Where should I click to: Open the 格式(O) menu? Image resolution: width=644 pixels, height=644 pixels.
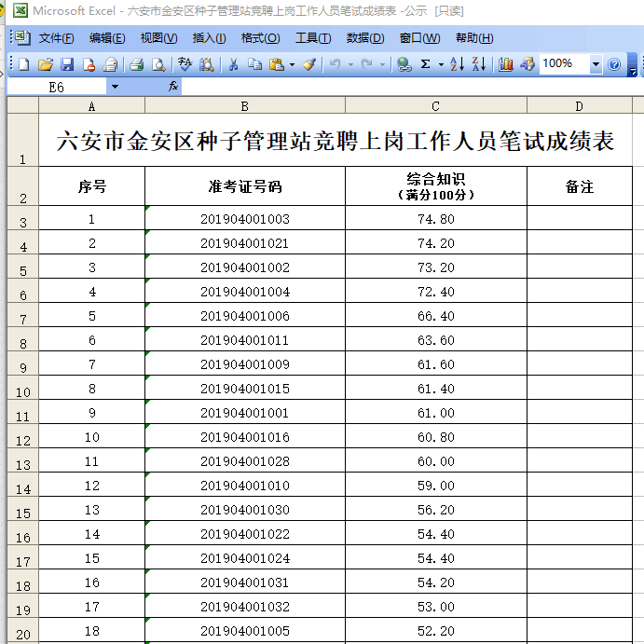click(260, 38)
